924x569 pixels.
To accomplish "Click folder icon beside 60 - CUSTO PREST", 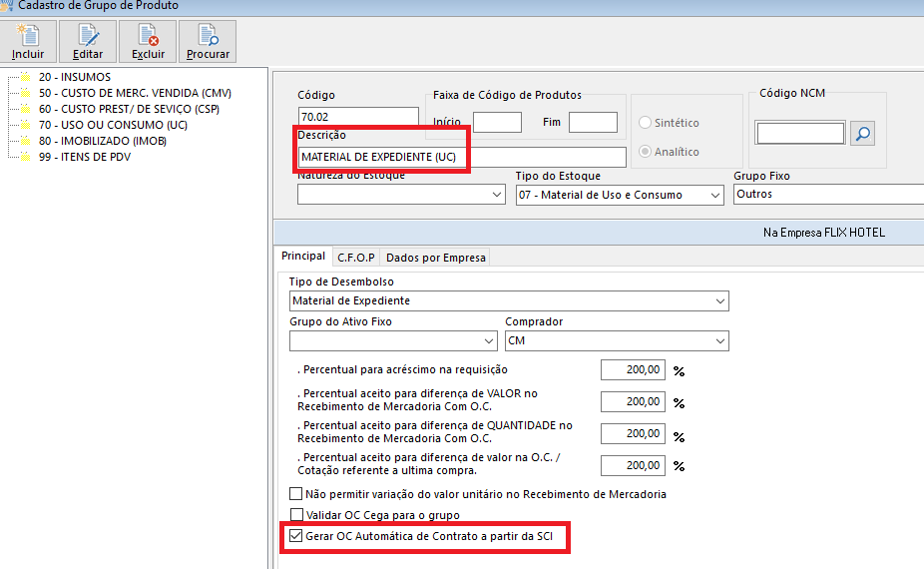I will tap(25, 109).
